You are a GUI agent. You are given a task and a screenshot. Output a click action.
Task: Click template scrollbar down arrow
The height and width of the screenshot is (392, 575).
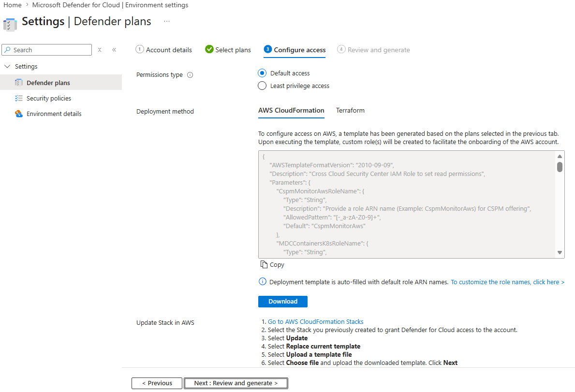click(560, 252)
